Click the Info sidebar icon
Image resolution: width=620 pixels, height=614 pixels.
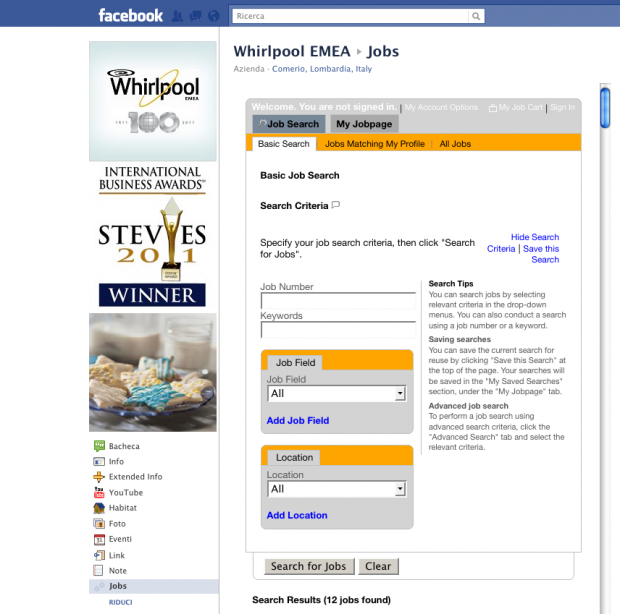pyautogui.click(x=99, y=461)
